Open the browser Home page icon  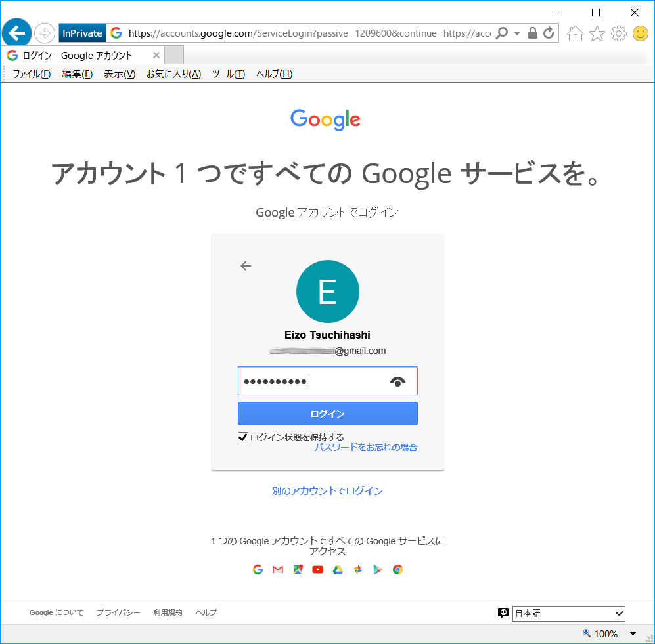point(576,33)
